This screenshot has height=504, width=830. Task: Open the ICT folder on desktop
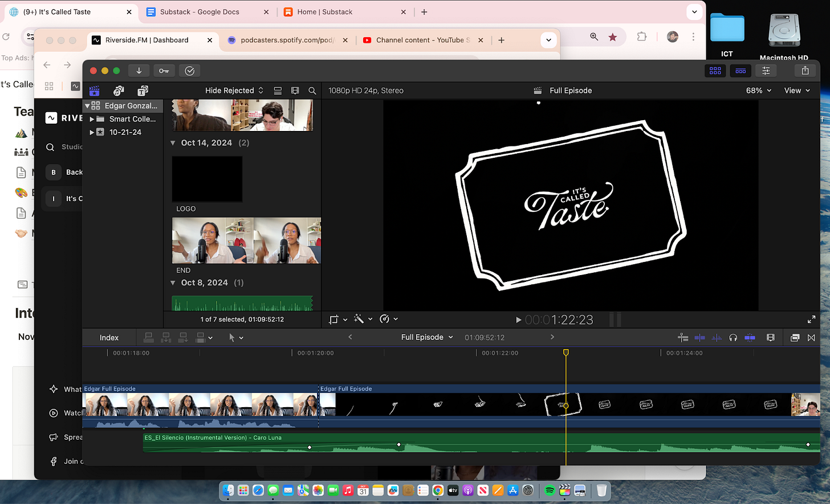(x=727, y=35)
